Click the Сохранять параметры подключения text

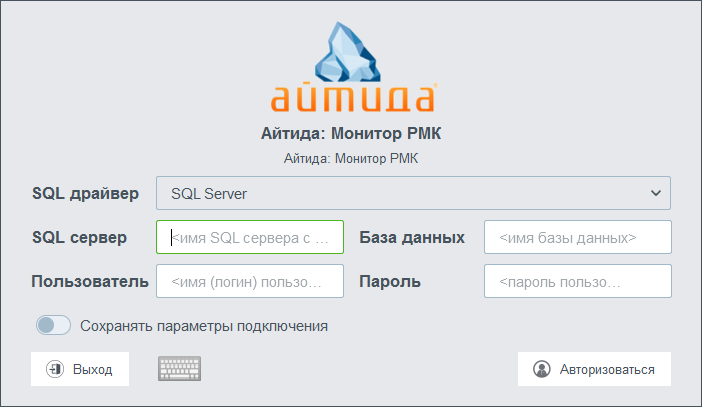[204, 326]
